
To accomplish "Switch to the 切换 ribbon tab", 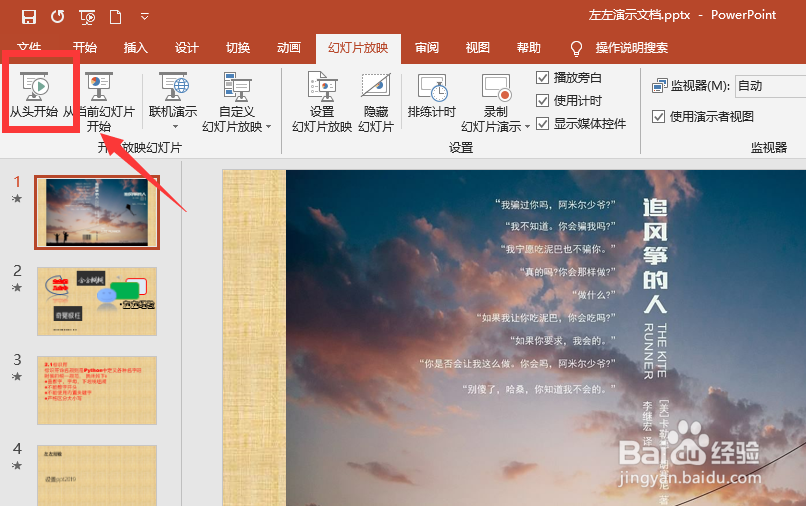I will coord(238,48).
